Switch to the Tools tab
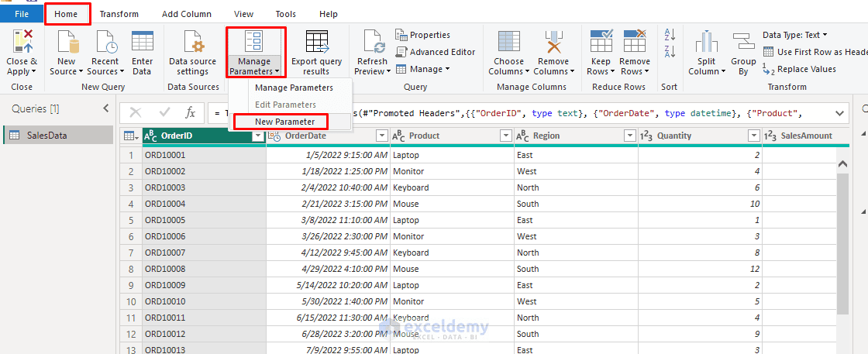This screenshot has width=868, height=354. pos(286,14)
